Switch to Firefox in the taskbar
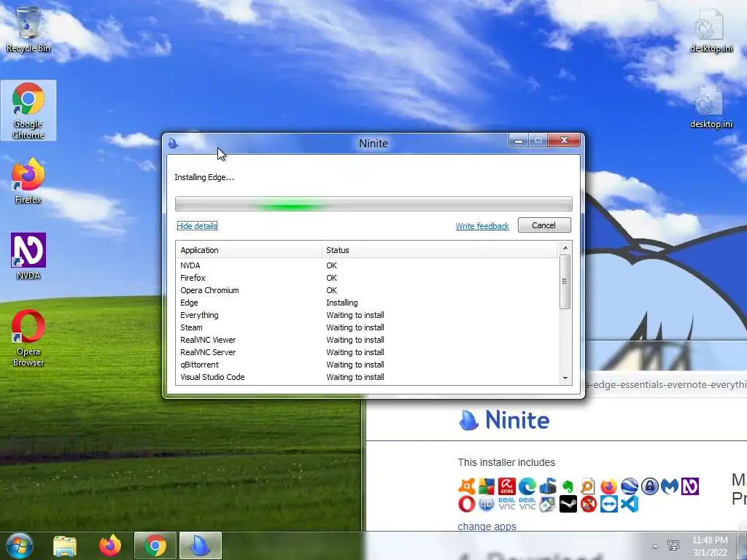The image size is (747, 560). click(109, 545)
